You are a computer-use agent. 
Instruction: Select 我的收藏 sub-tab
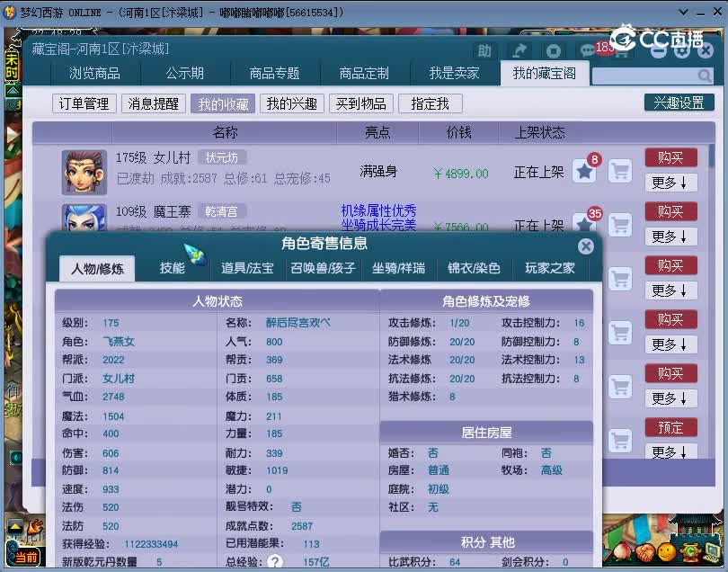coord(223,103)
